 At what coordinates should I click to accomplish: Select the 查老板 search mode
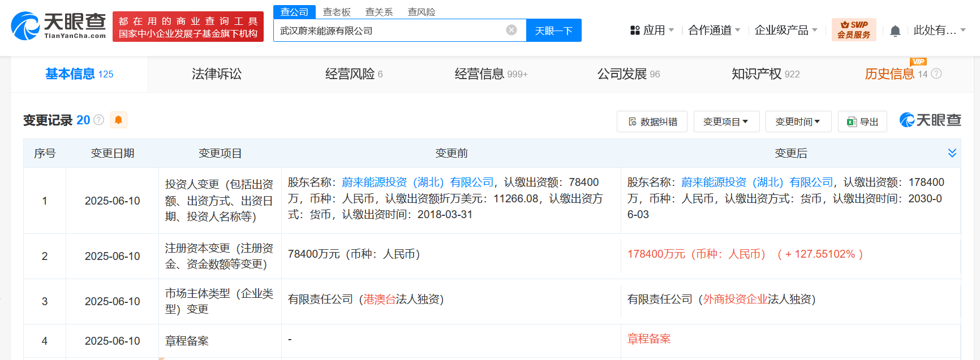click(x=337, y=12)
